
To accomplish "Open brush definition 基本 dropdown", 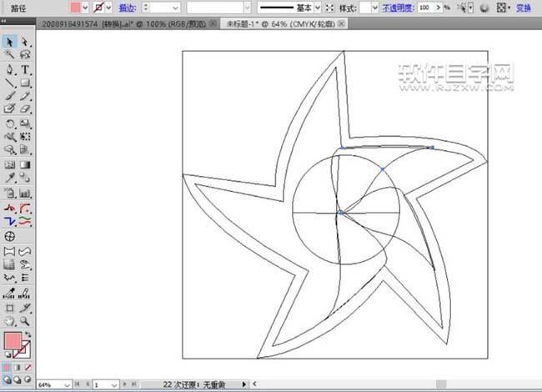I will point(318,8).
